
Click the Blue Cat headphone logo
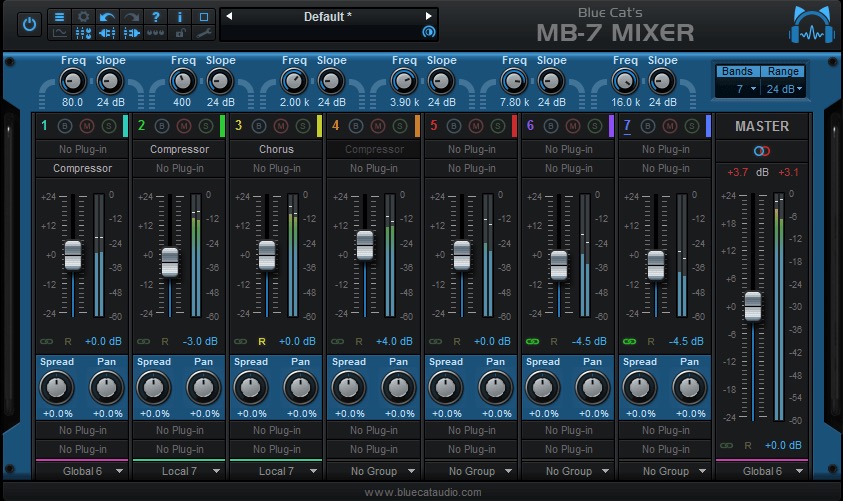[x=812, y=25]
